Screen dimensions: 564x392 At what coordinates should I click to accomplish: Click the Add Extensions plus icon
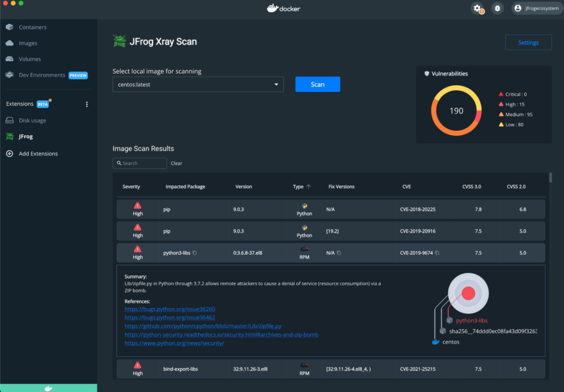click(x=9, y=154)
